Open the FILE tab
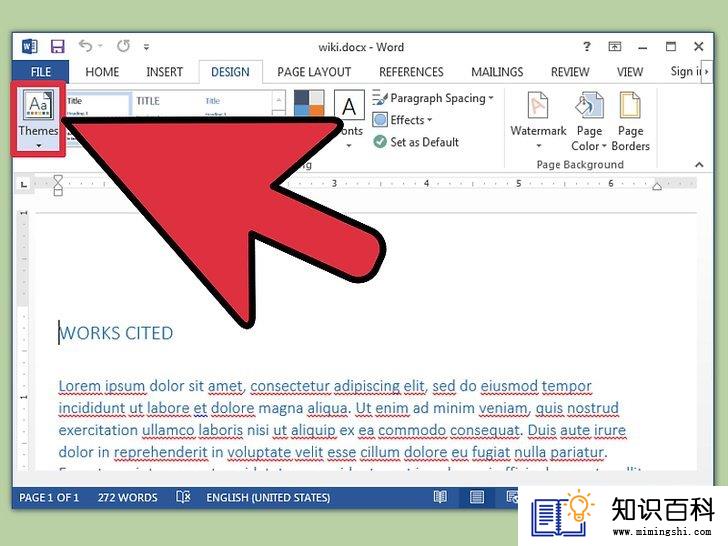This screenshot has width=728, height=546. tap(41, 72)
